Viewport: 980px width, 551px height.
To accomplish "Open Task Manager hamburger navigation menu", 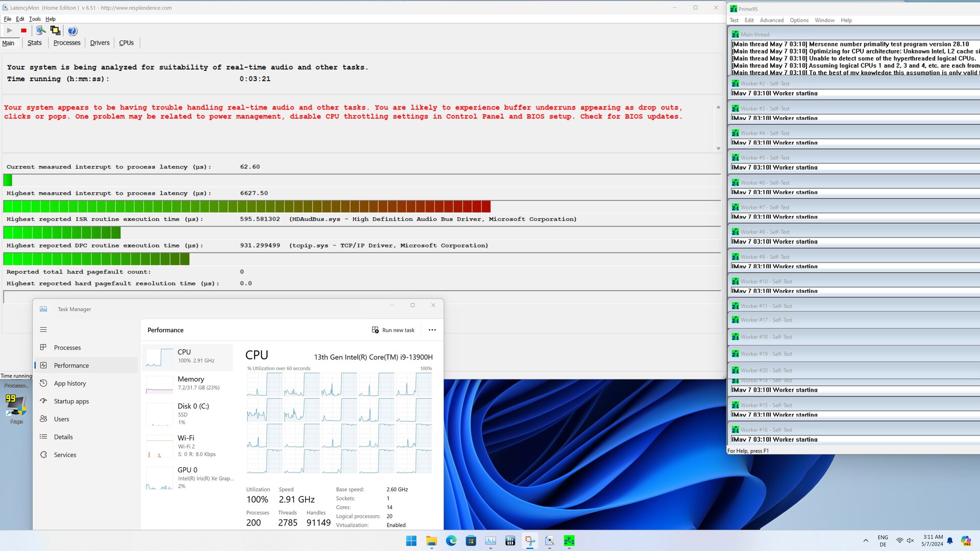I will pos(43,330).
